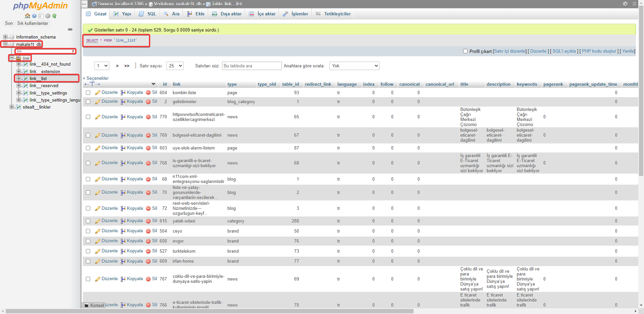644x314 pixels.
Task: Open page settings gear at top right
Action: click(x=625, y=4)
